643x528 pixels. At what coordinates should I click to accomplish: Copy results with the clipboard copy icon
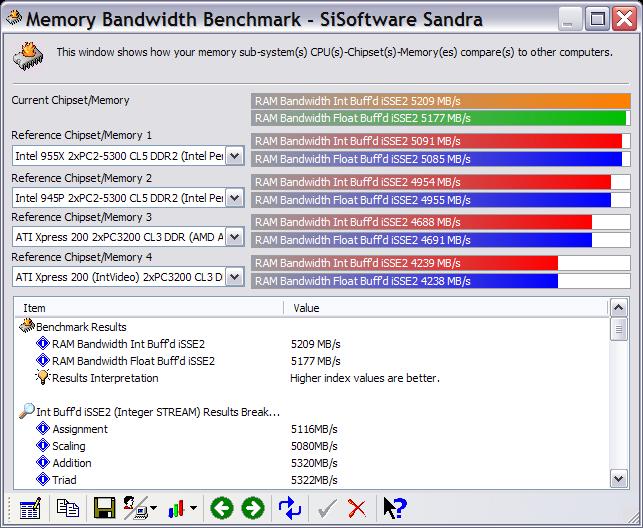[67, 508]
